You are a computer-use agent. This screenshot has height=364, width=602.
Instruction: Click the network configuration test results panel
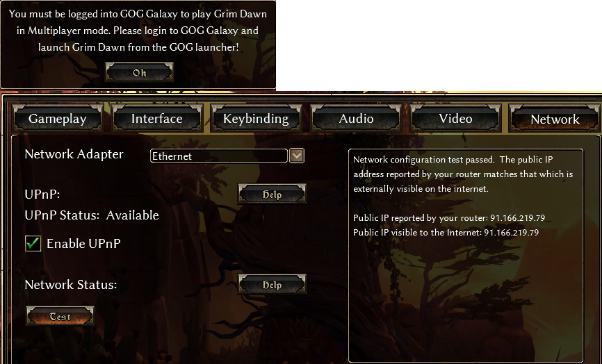click(466, 256)
